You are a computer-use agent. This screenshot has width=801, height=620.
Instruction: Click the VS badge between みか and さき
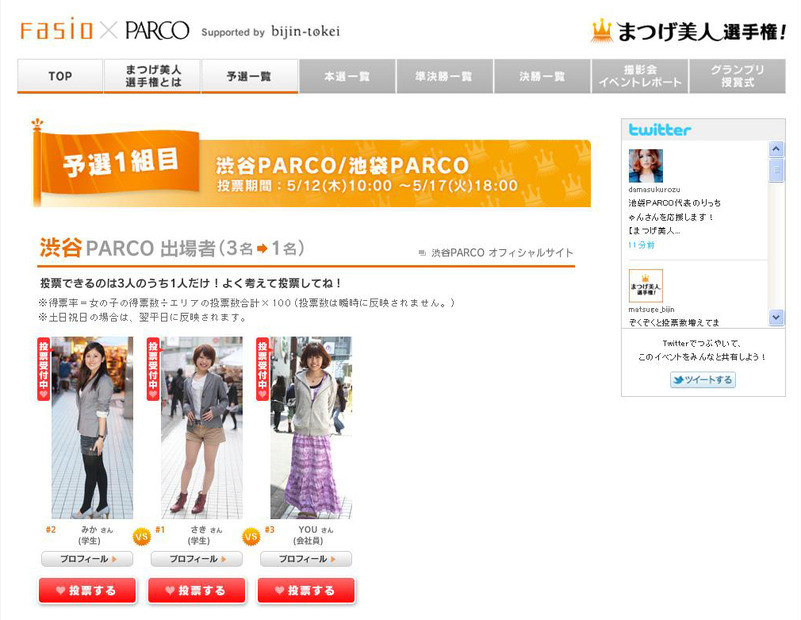pos(142,536)
